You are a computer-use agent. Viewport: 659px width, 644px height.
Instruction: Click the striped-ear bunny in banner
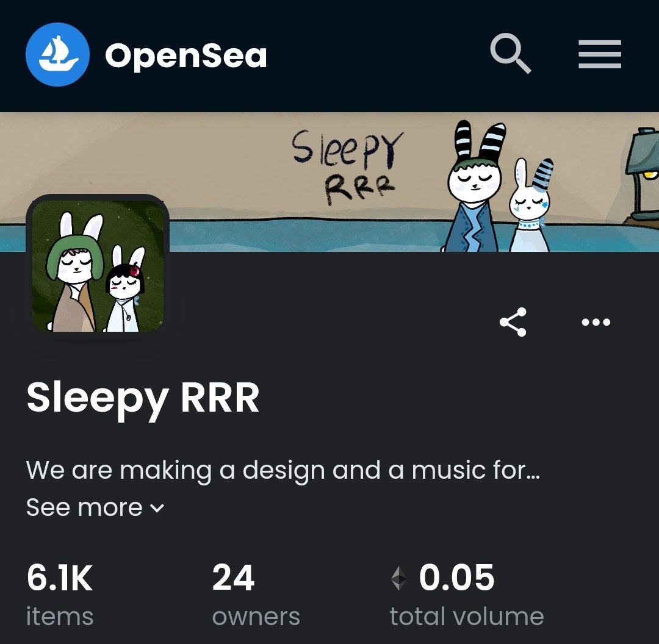(475, 186)
